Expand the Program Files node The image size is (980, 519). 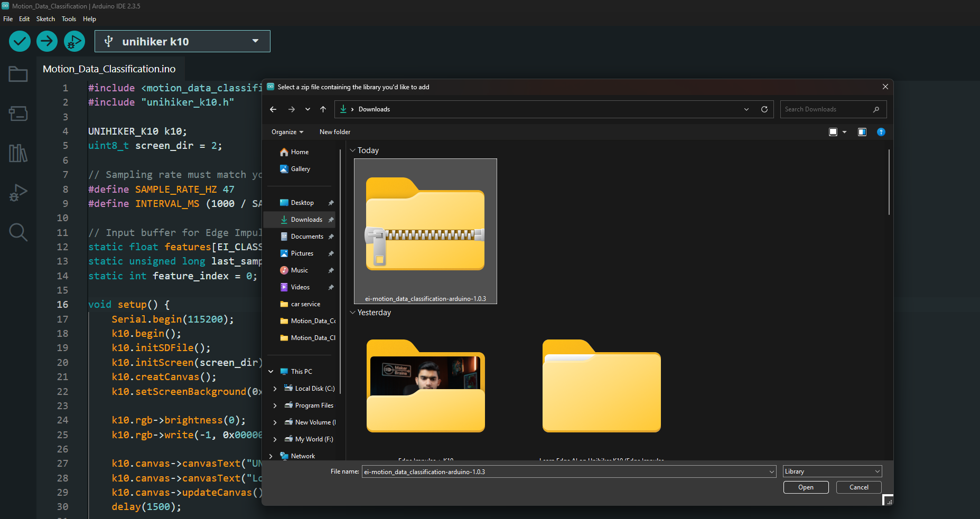coord(275,405)
